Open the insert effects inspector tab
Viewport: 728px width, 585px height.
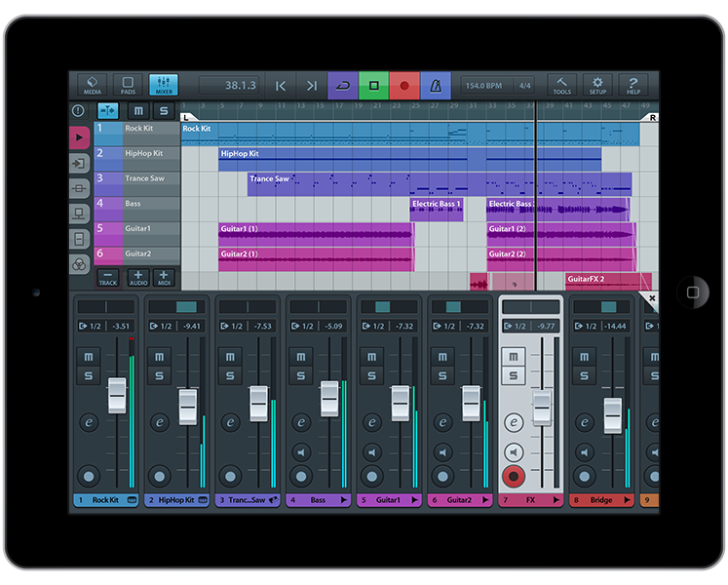tap(79, 188)
